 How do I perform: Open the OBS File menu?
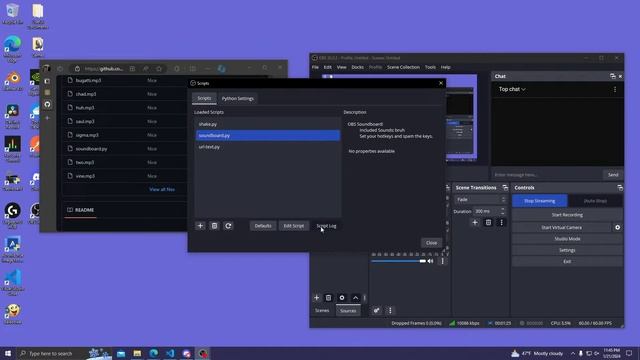pos(316,67)
